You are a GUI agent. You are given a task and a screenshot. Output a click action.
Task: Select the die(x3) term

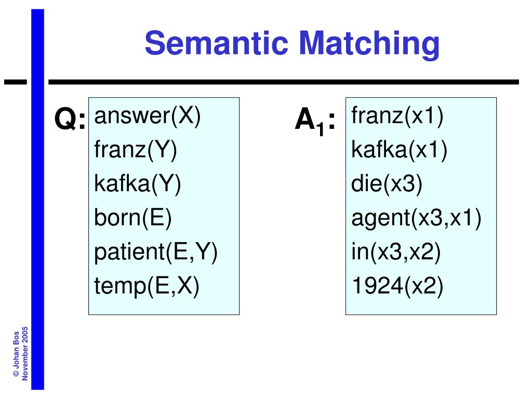pos(387,183)
